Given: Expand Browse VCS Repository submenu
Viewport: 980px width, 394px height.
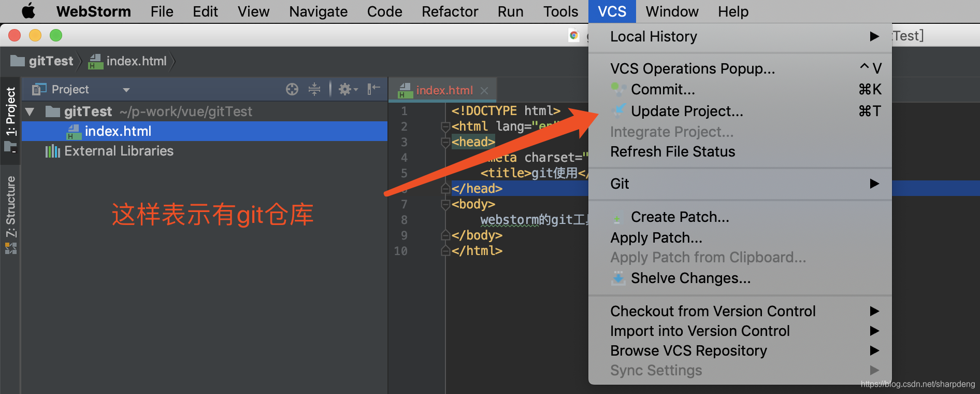Looking at the screenshot, I should (x=740, y=350).
